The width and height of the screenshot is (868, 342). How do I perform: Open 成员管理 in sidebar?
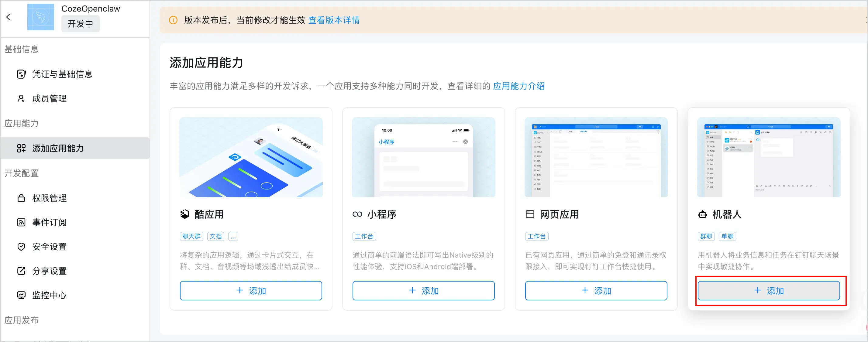(x=49, y=98)
